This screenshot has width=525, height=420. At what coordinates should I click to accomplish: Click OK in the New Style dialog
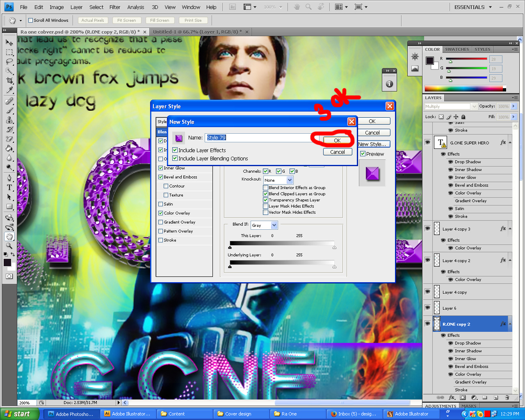336,140
